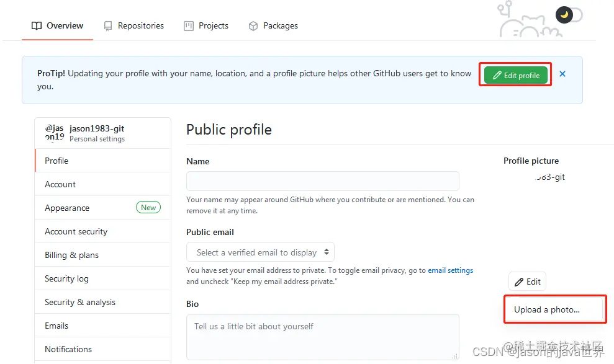Click the Edit profile picture button
The height and width of the screenshot is (364, 614).
tap(528, 282)
